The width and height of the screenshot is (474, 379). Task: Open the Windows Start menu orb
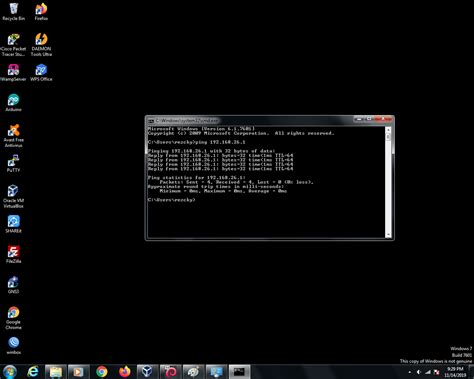[10, 371]
